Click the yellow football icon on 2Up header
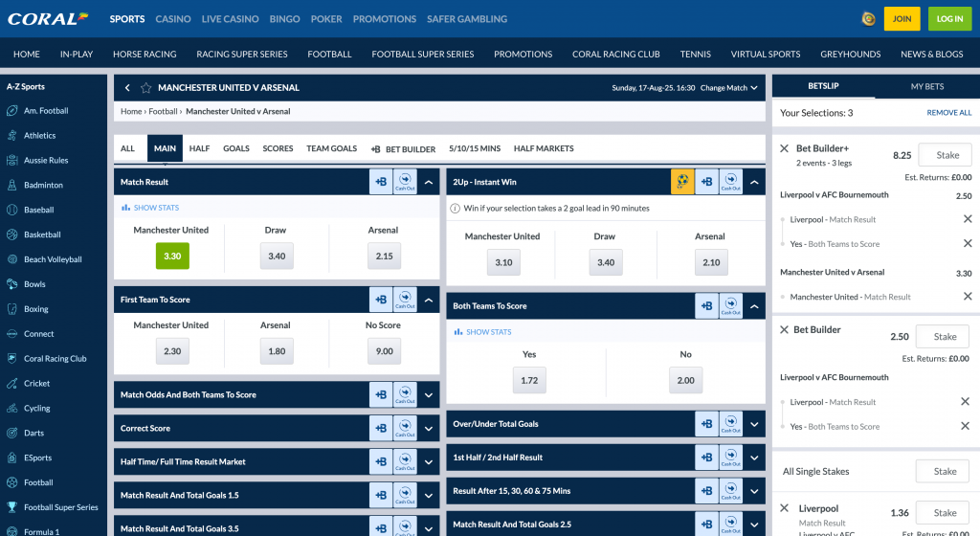This screenshot has width=980, height=536. coord(682,182)
